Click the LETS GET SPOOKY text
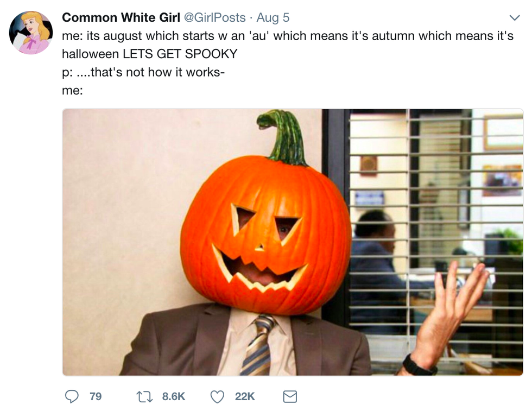 tap(180, 54)
